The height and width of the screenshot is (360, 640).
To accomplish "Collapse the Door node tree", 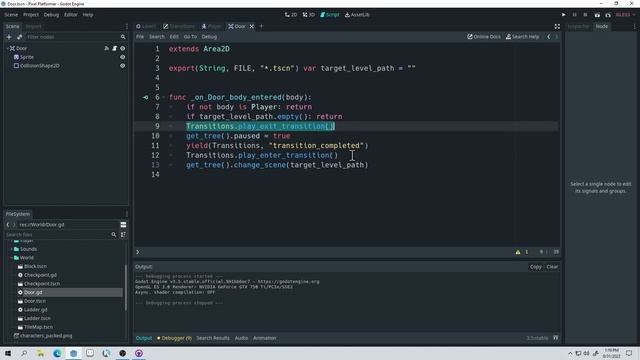I will pos(7,48).
